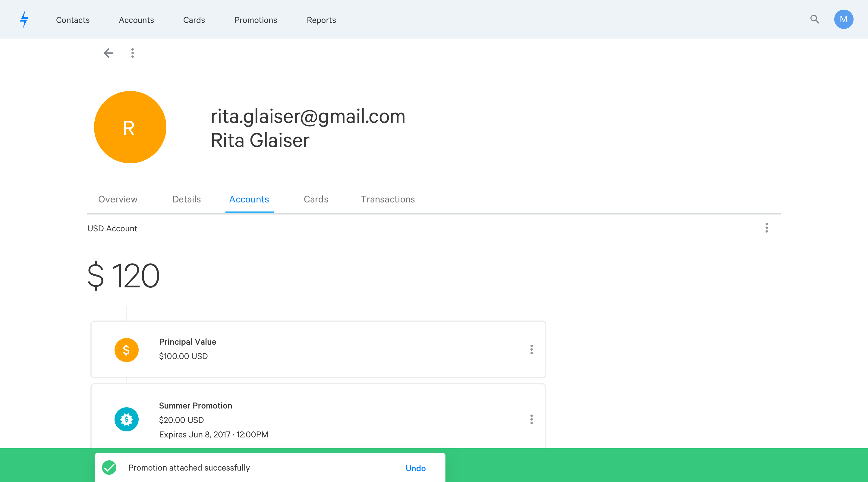
Task: Switch to the Details tab
Action: click(186, 199)
